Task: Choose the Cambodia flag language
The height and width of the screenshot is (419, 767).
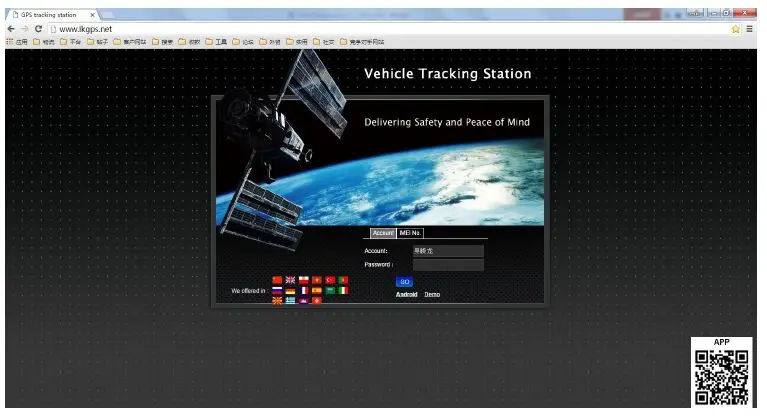Action: [304, 300]
